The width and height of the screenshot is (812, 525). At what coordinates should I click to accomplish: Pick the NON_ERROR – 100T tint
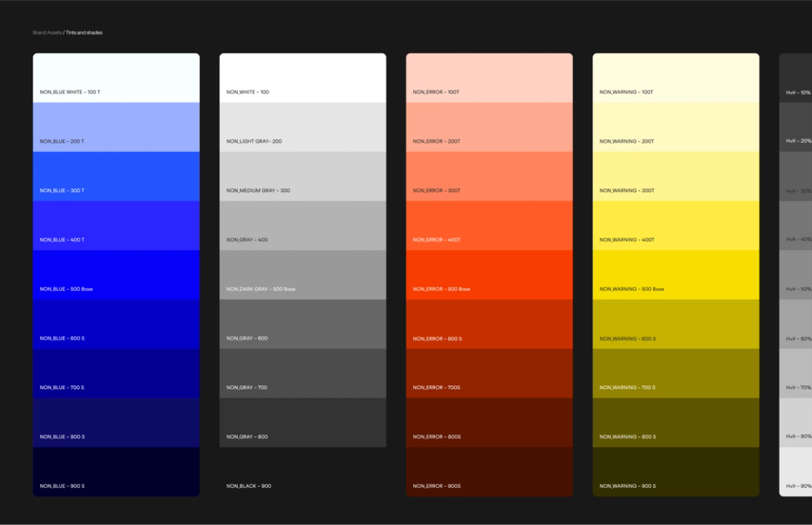click(489, 77)
